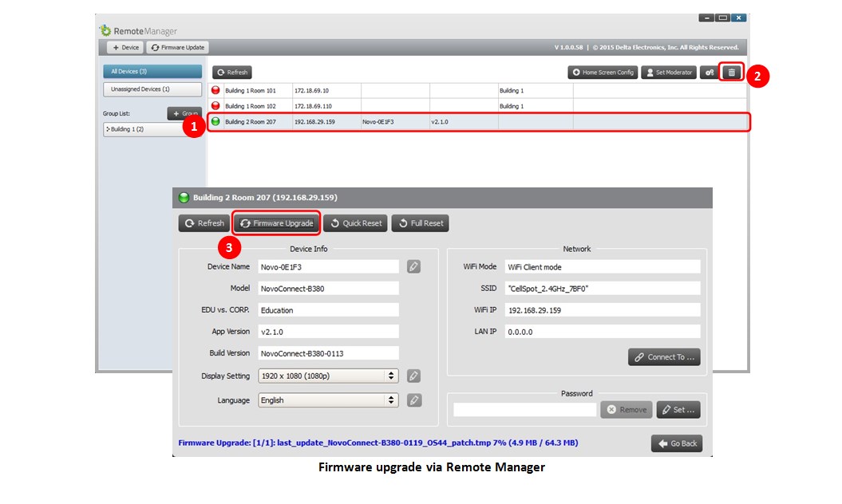Viewport: 842px width, 504px height.
Task: Click green status icon in detail header
Action: (x=184, y=198)
